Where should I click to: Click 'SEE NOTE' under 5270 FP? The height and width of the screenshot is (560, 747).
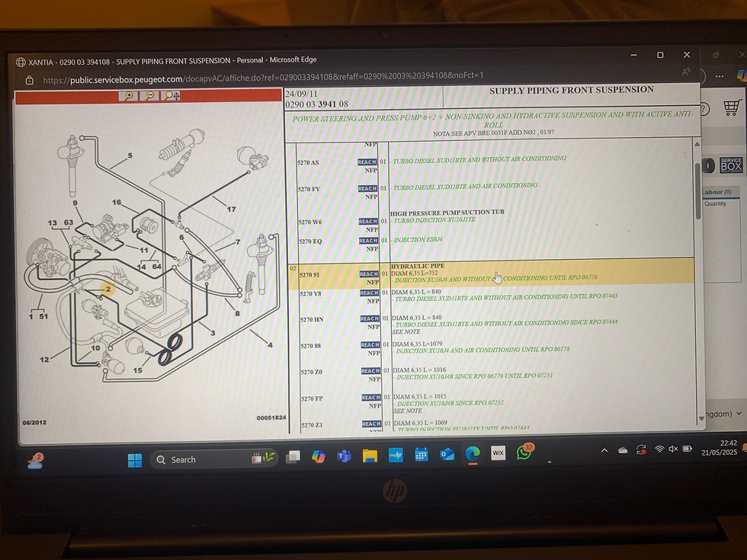408,411
